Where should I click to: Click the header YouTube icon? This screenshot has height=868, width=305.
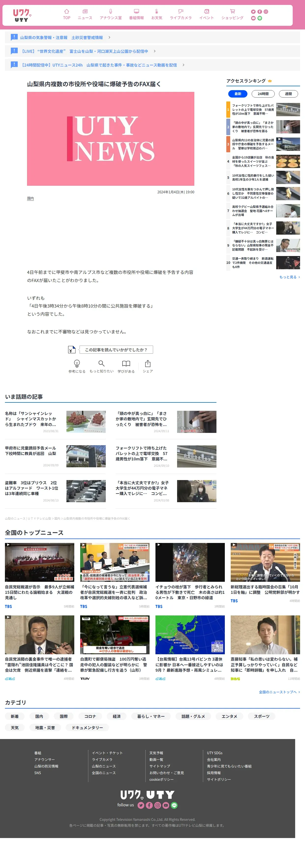click(x=253, y=18)
